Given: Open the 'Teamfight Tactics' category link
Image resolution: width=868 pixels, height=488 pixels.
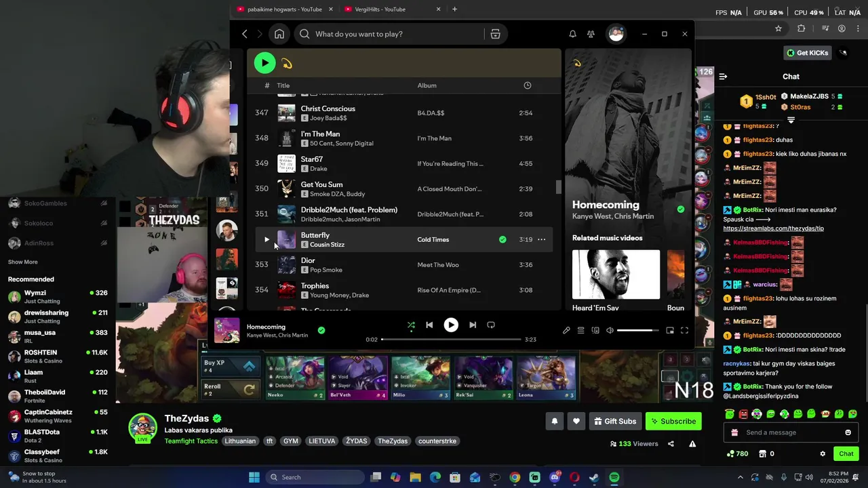Looking at the screenshot, I should tap(191, 441).
